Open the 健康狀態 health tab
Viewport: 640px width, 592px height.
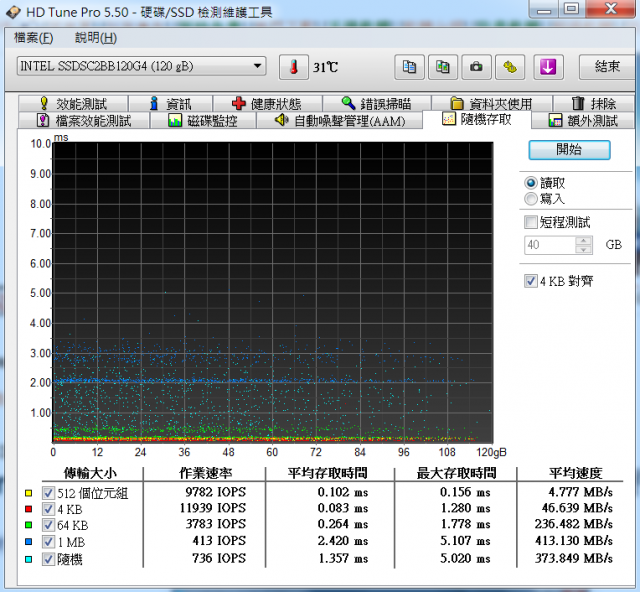click(x=267, y=104)
